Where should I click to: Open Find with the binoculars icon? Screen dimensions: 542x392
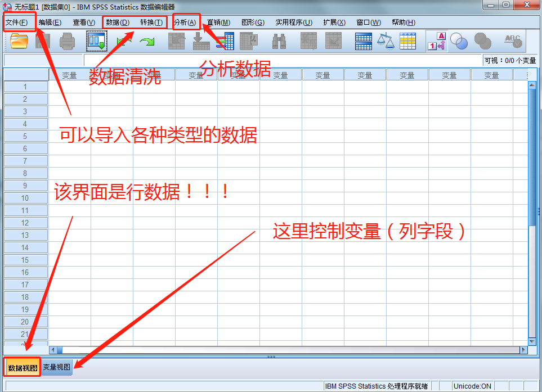point(279,41)
